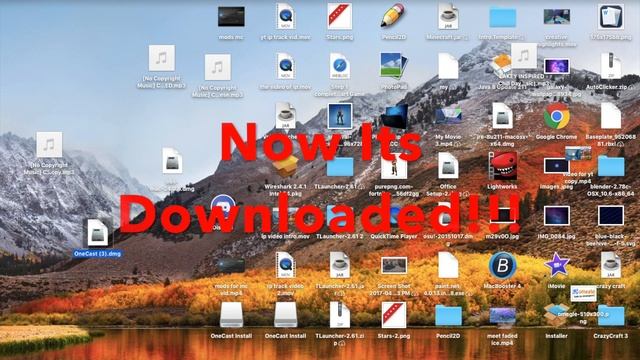
Task: Select the TLauncher-2.61.jar file icon
Action: click(339, 265)
